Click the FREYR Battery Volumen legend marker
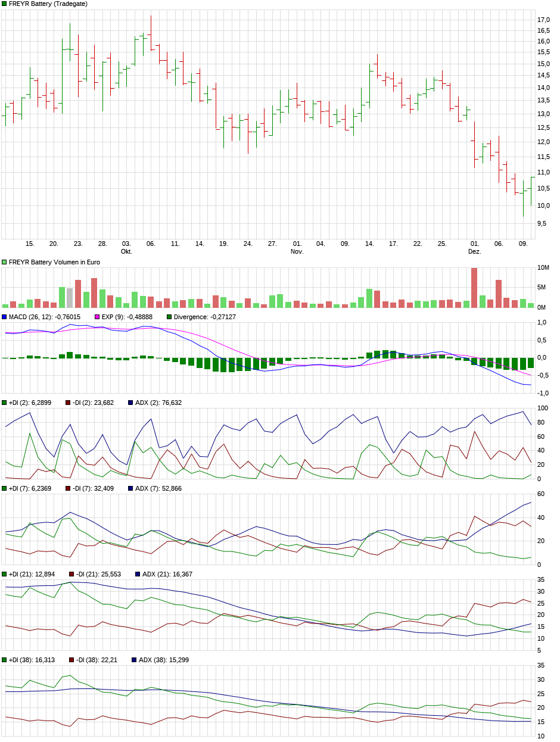The width and height of the screenshot is (560, 742). 5,262
